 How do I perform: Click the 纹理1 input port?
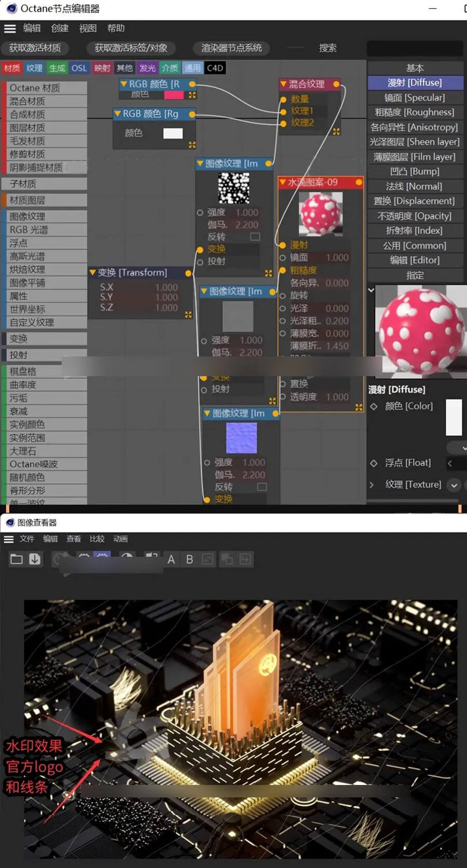(x=283, y=111)
